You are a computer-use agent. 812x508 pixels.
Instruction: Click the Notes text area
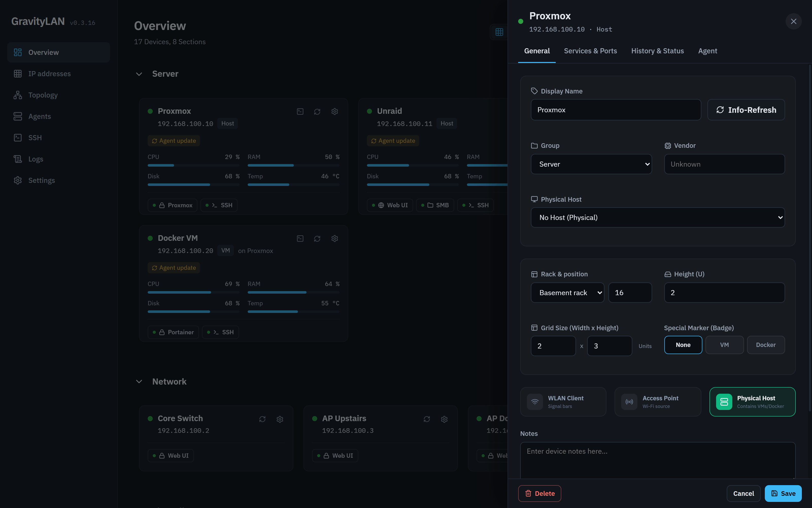[x=658, y=461]
